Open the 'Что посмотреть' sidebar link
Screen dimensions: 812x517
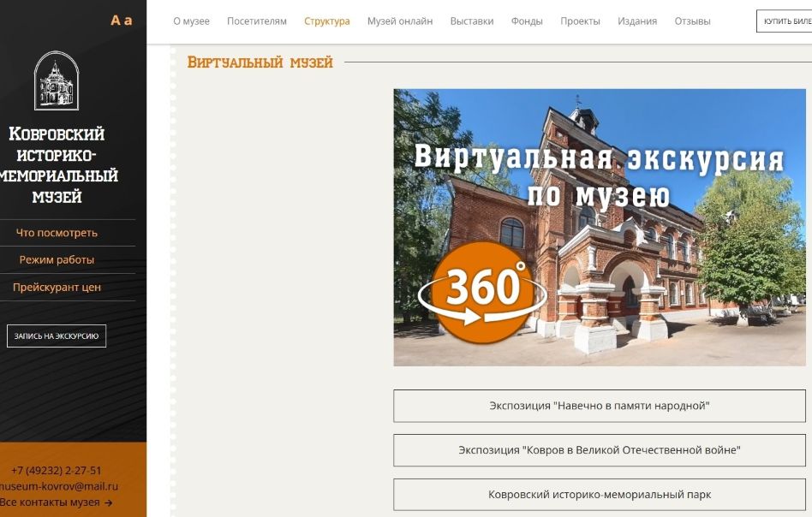click(57, 233)
